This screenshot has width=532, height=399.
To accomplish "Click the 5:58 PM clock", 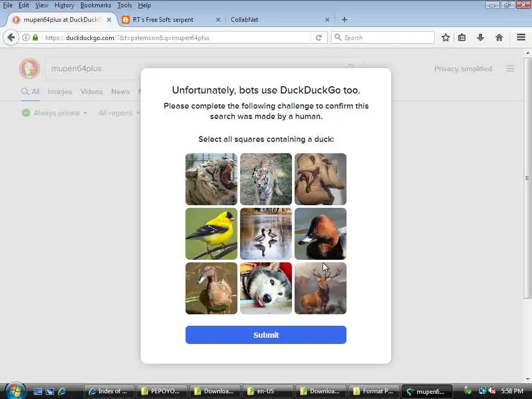I will point(512,391).
